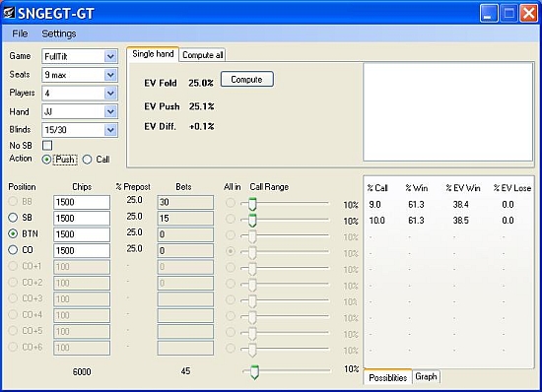Switch to the Compute all tab
The height and width of the screenshot is (392, 542).
click(x=203, y=55)
